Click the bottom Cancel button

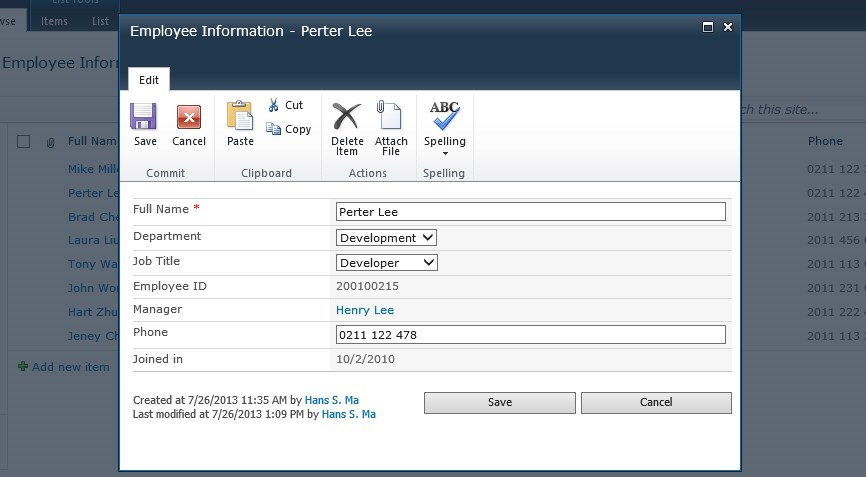pyautogui.click(x=656, y=402)
